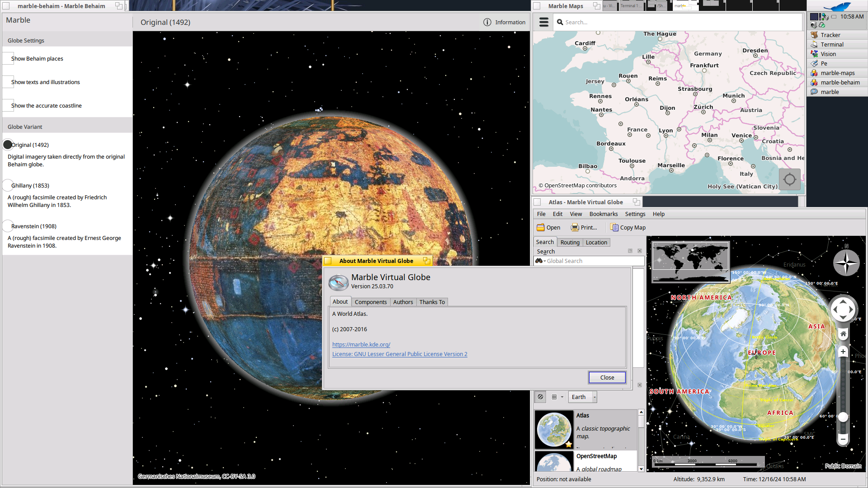This screenshot has height=488, width=868.
Task: Float the Search panel with its undock icon
Action: coord(630,251)
